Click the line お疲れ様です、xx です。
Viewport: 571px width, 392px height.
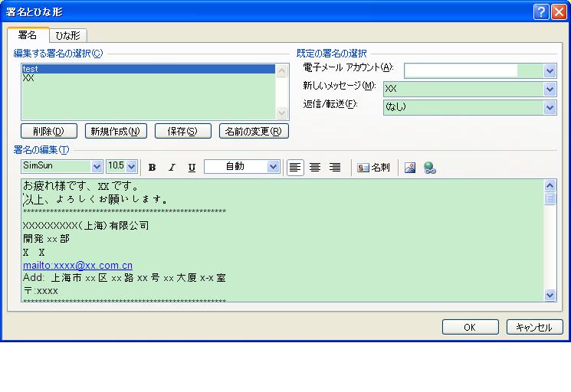point(80,186)
